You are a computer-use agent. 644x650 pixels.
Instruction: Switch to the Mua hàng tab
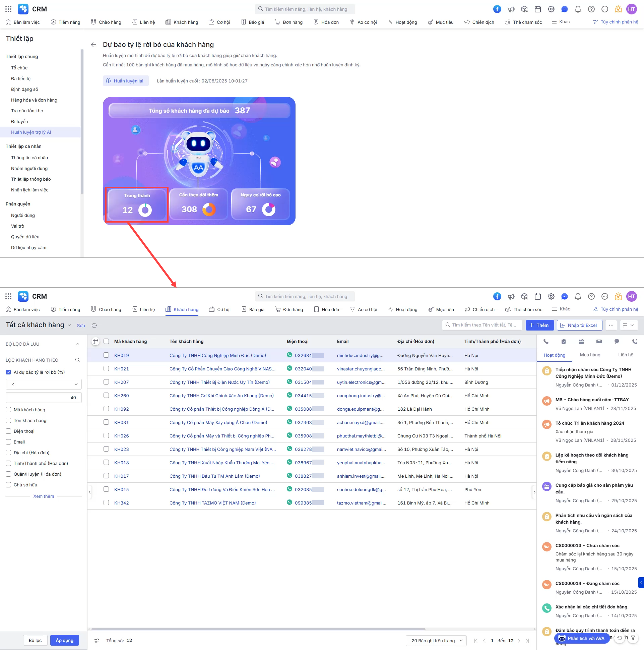(x=590, y=355)
